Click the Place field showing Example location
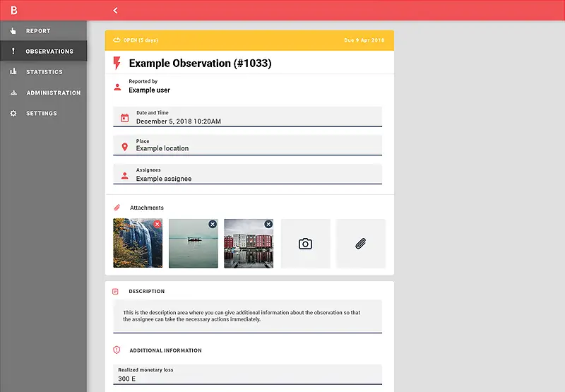565x392 pixels. [254, 145]
